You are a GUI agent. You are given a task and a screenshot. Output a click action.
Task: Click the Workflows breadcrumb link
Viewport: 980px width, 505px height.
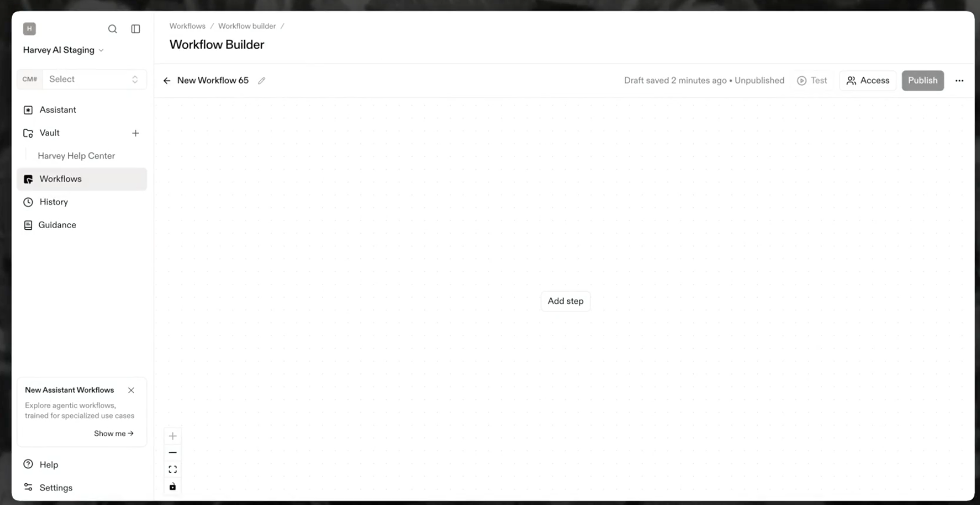[x=187, y=26]
